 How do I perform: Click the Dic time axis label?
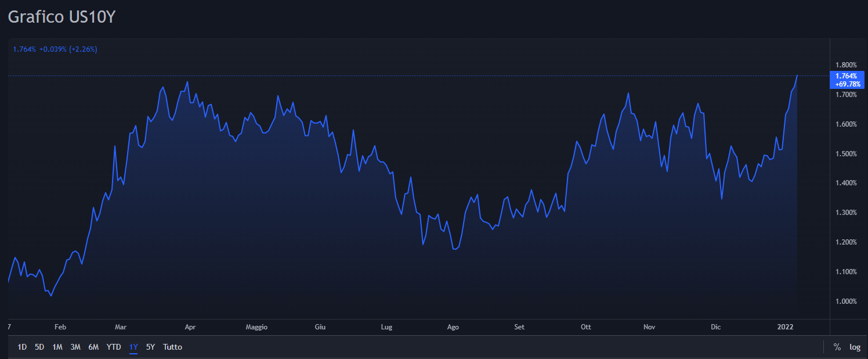pos(716,327)
